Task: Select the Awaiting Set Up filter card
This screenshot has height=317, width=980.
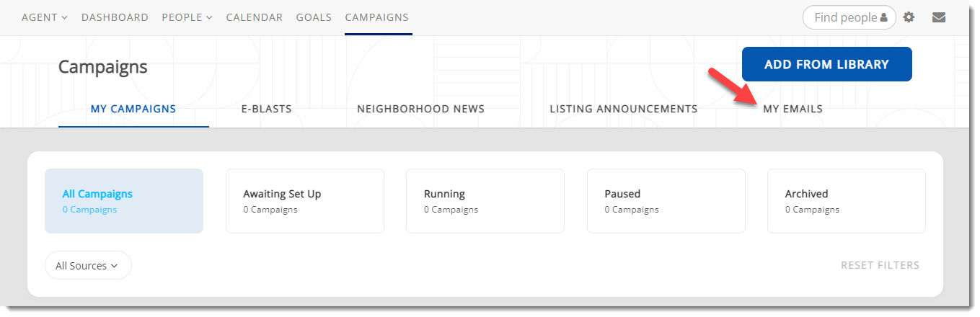Action: 305,201
